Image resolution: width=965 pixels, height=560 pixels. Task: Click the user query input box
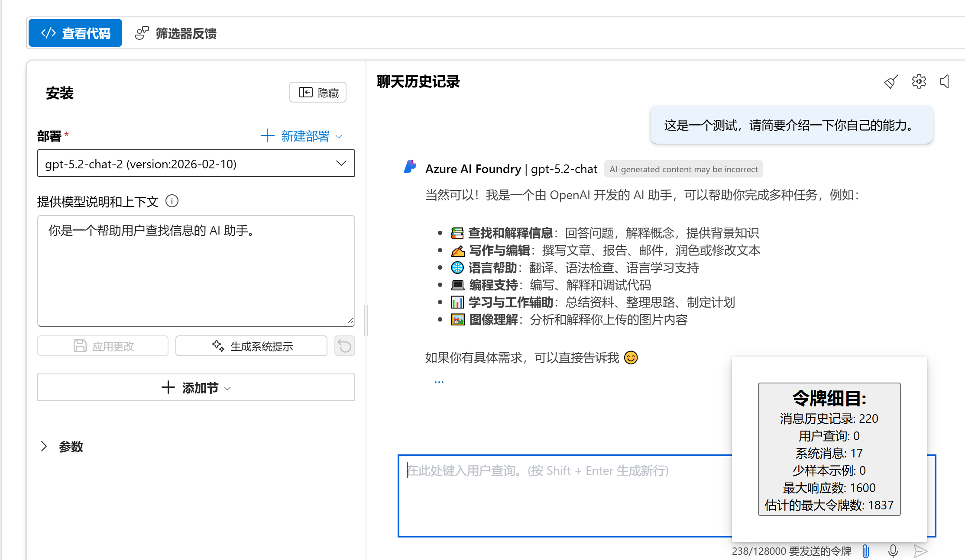(x=563, y=496)
